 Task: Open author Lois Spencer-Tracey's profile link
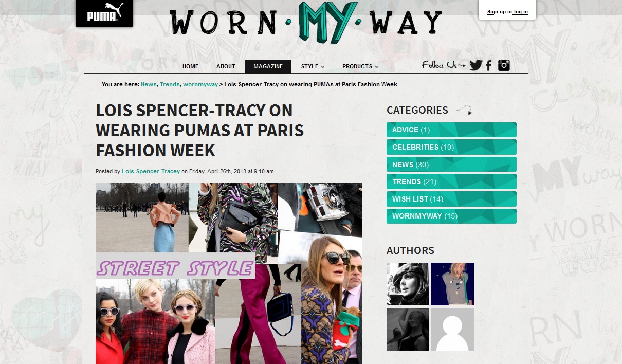(151, 171)
